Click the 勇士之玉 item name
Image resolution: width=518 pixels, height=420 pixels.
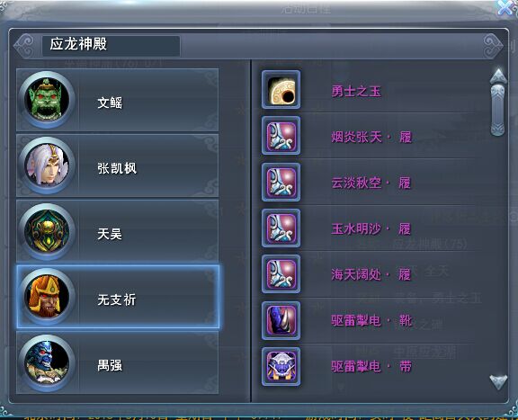point(356,91)
